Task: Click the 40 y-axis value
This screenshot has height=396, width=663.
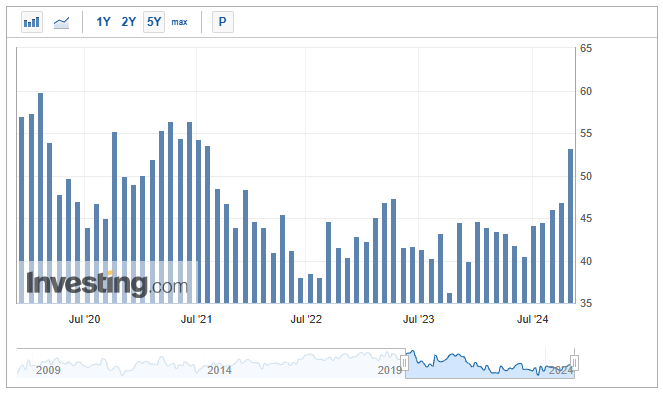Action: 586,261
